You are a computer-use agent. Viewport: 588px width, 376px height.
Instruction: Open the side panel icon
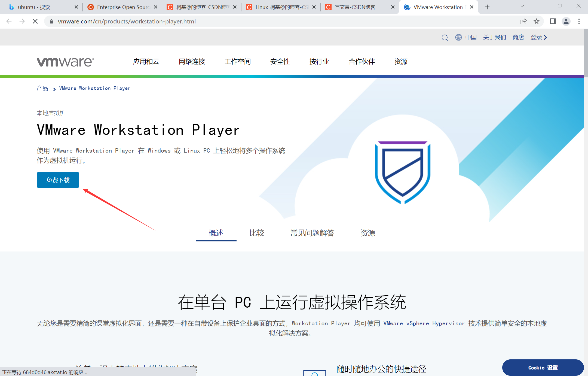point(553,21)
